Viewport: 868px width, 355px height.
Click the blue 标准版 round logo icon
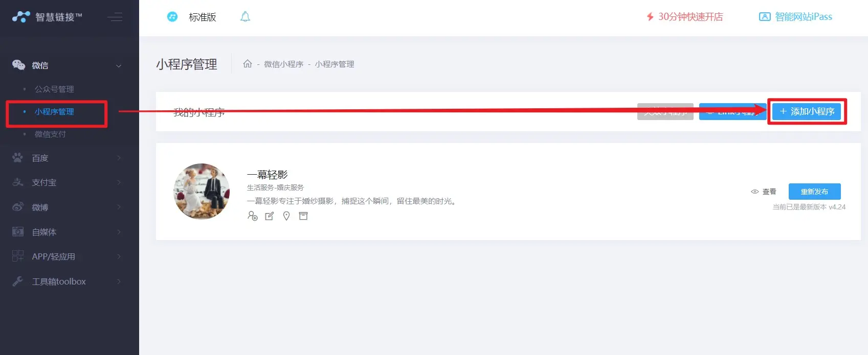click(x=172, y=17)
